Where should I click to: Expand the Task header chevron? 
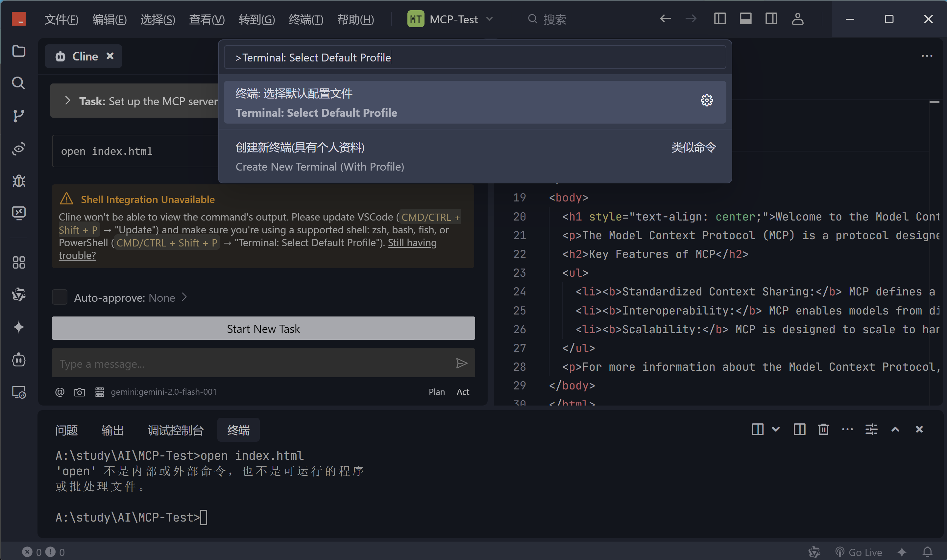(x=67, y=101)
